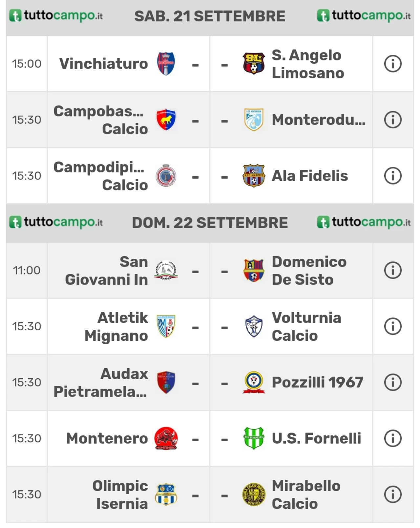Screen dimensions: 420x528
Task: Click the Vinchiaturo team crest
Action: [166, 64]
